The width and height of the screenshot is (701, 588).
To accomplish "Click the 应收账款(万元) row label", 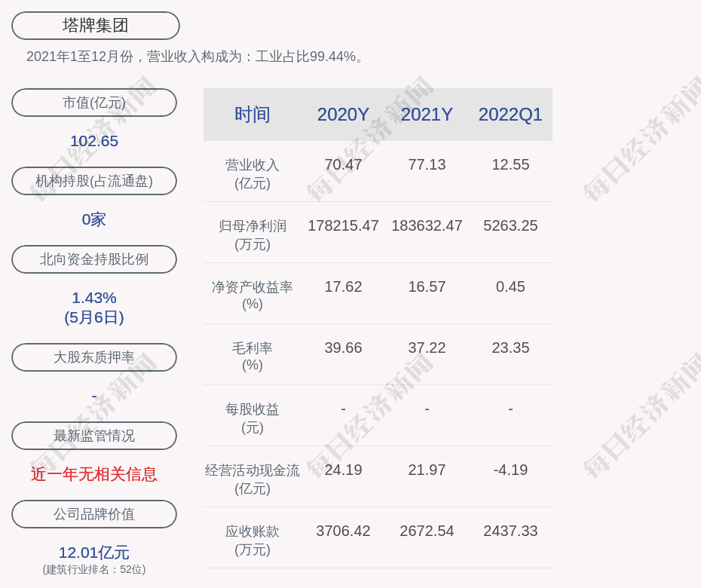I will pyautogui.click(x=253, y=541).
